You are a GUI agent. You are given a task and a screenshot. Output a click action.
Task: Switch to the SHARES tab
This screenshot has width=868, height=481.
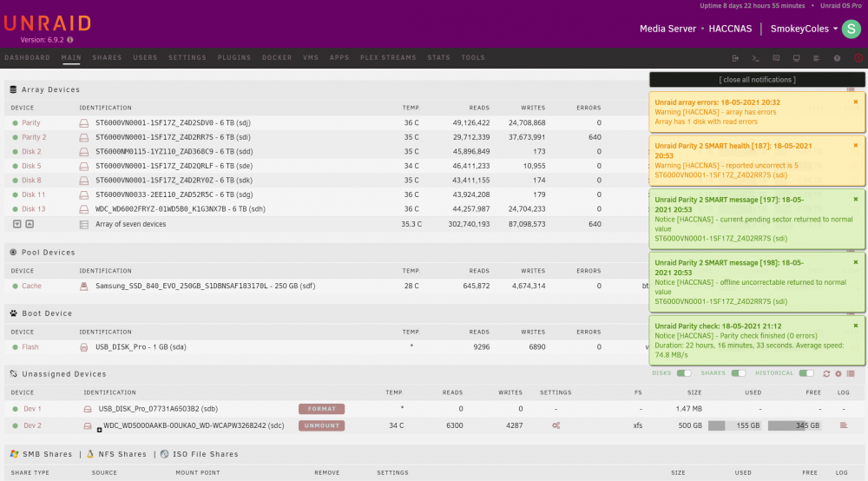coord(107,57)
